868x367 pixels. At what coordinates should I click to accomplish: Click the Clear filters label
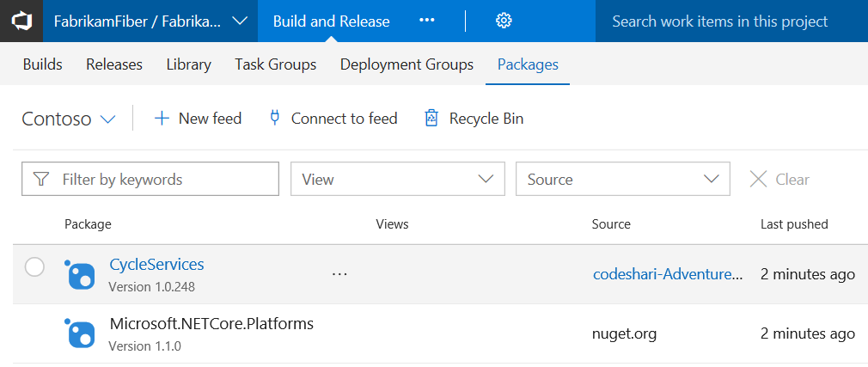(x=792, y=180)
